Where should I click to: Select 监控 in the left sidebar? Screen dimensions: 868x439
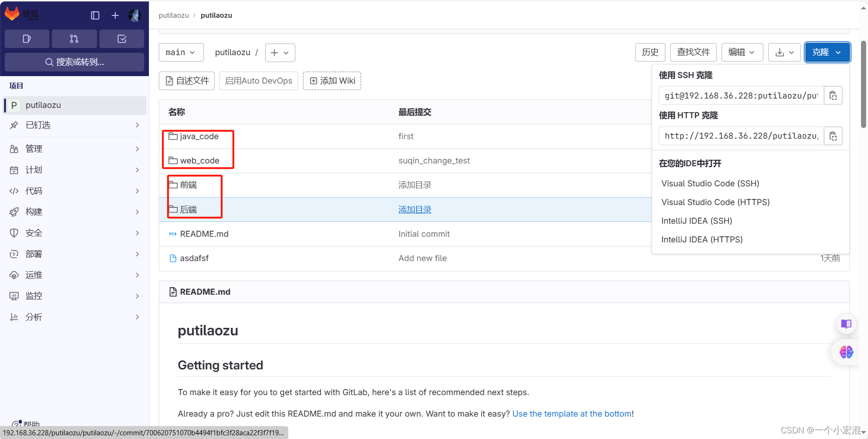tap(33, 296)
